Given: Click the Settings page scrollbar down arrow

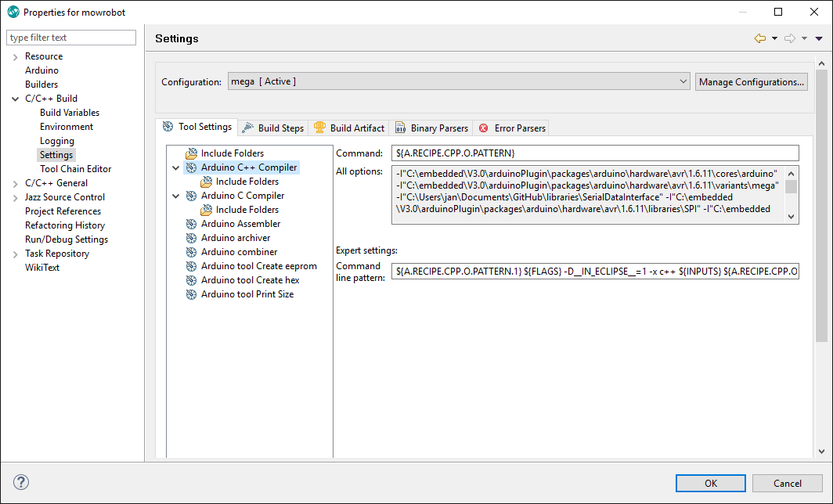Looking at the screenshot, I should [821, 452].
